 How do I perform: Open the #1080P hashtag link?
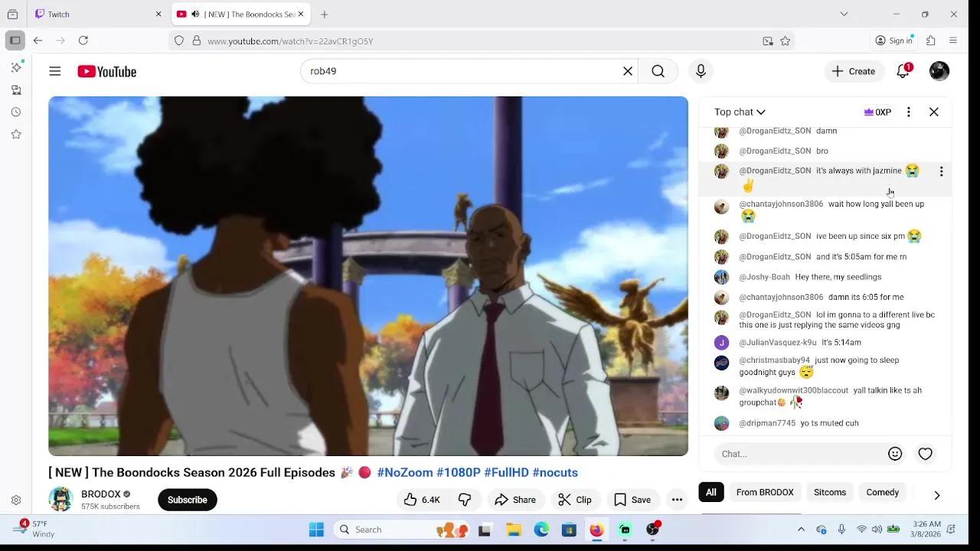[x=459, y=473]
